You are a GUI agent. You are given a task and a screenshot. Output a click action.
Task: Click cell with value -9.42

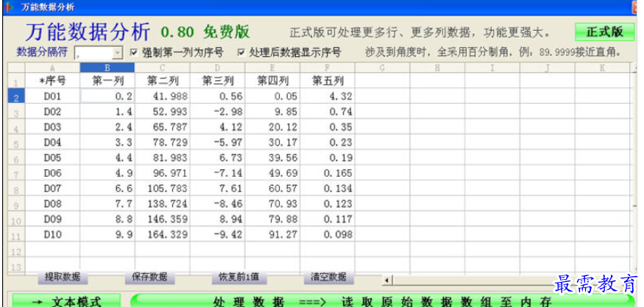tap(217, 234)
